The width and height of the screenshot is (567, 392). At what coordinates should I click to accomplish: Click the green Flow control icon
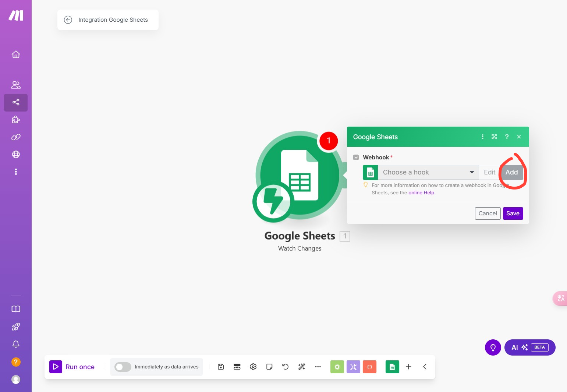[337, 367]
